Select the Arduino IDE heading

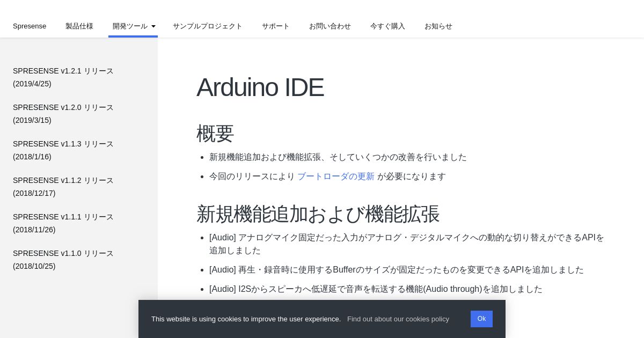(260, 87)
